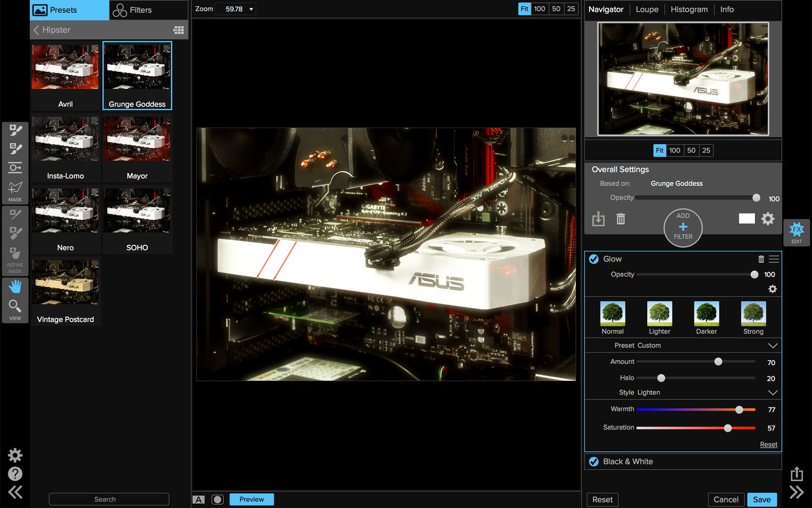This screenshot has width=812, height=508.
Task: Click the Save button
Action: (761, 499)
